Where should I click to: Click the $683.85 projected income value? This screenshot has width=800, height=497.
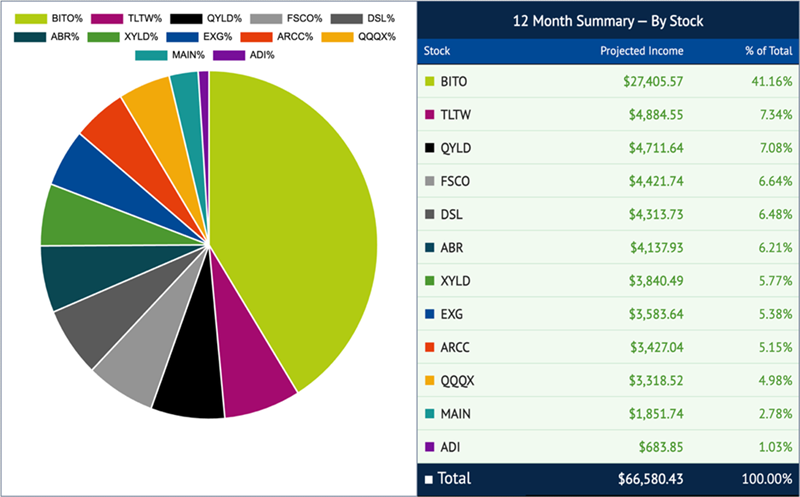[661, 447]
